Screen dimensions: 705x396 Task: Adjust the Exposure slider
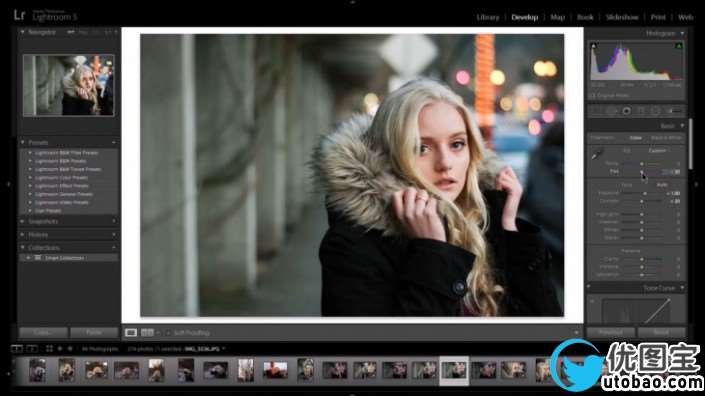click(645, 193)
